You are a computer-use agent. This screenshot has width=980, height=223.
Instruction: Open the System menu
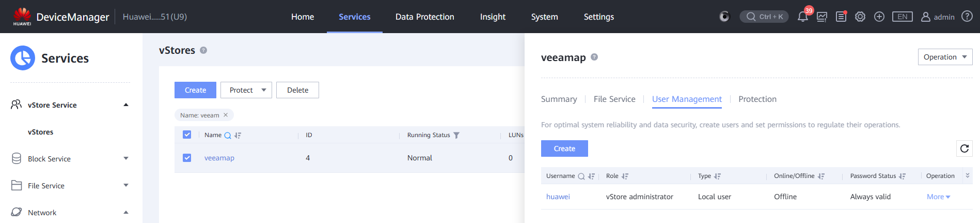point(545,17)
